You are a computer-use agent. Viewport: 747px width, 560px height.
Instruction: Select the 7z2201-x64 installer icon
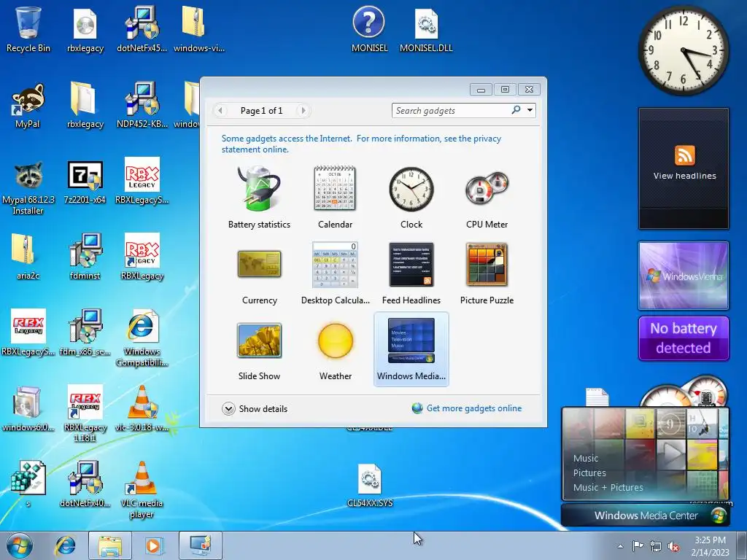pyautogui.click(x=85, y=183)
